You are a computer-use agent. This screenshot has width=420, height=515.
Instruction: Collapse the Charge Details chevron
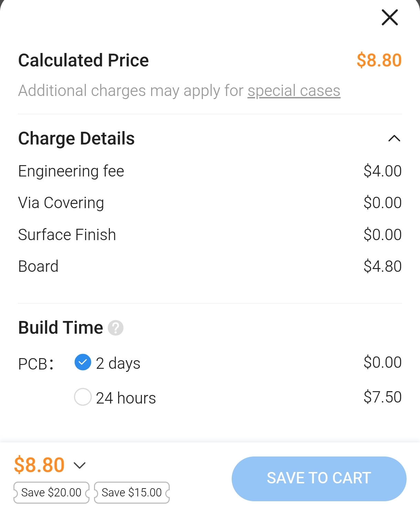click(x=394, y=139)
